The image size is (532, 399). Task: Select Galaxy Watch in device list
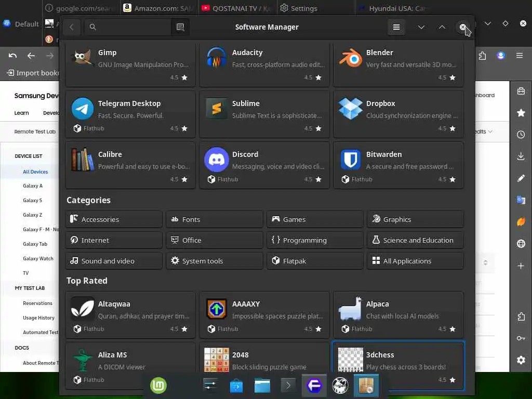[x=38, y=259]
